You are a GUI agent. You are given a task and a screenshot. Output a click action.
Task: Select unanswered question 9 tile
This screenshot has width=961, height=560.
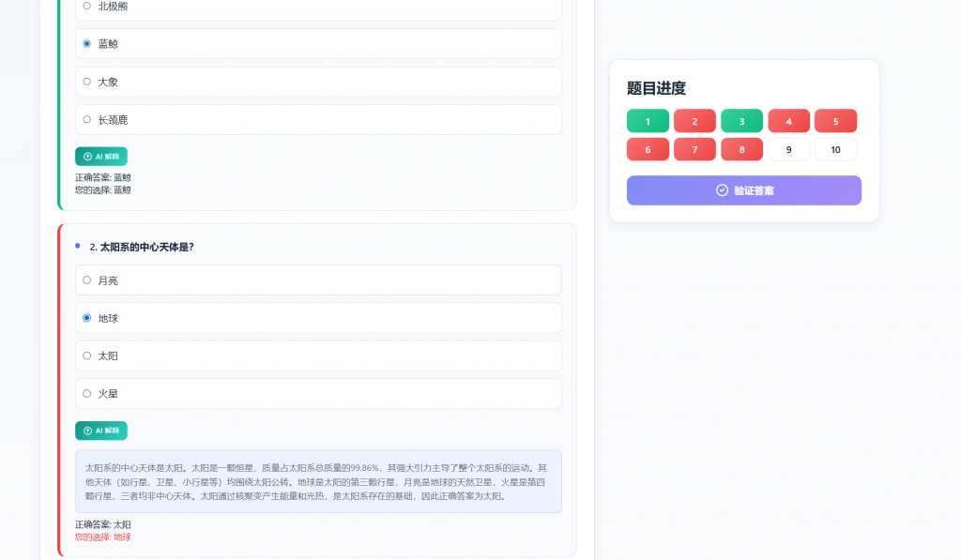788,149
